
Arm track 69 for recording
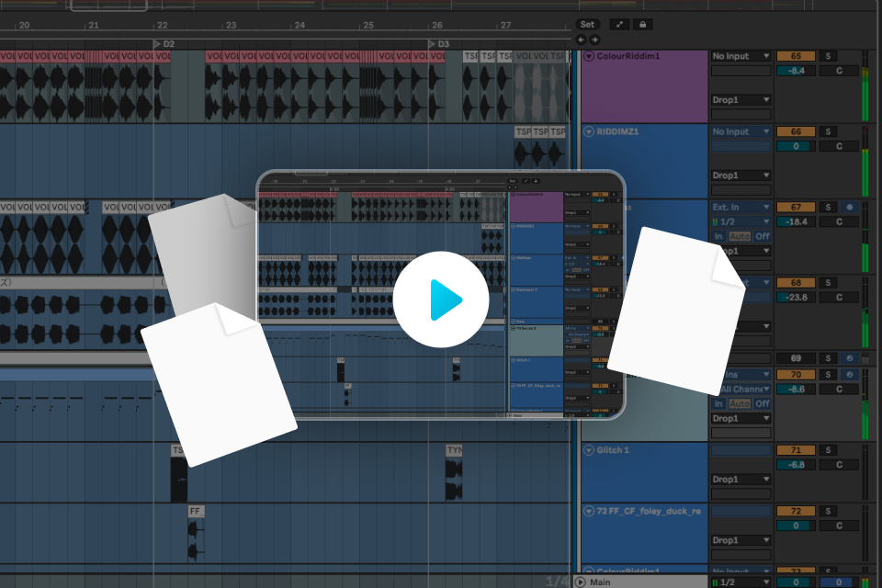[x=849, y=358]
